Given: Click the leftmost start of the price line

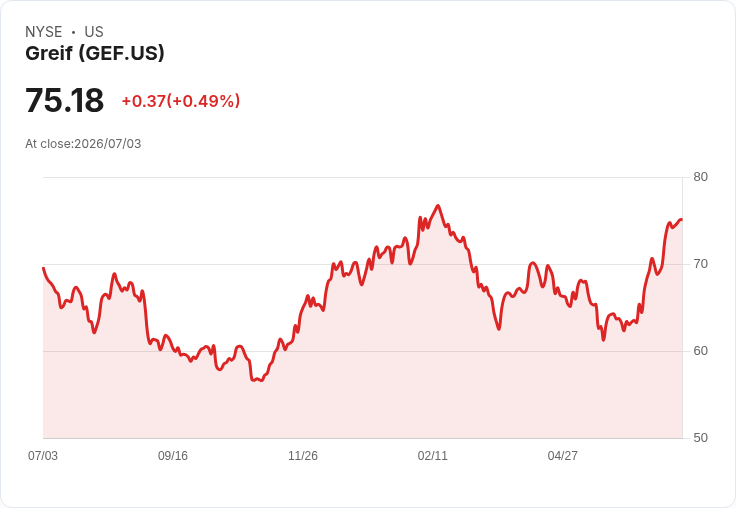Looking at the screenshot, I should tap(43, 268).
